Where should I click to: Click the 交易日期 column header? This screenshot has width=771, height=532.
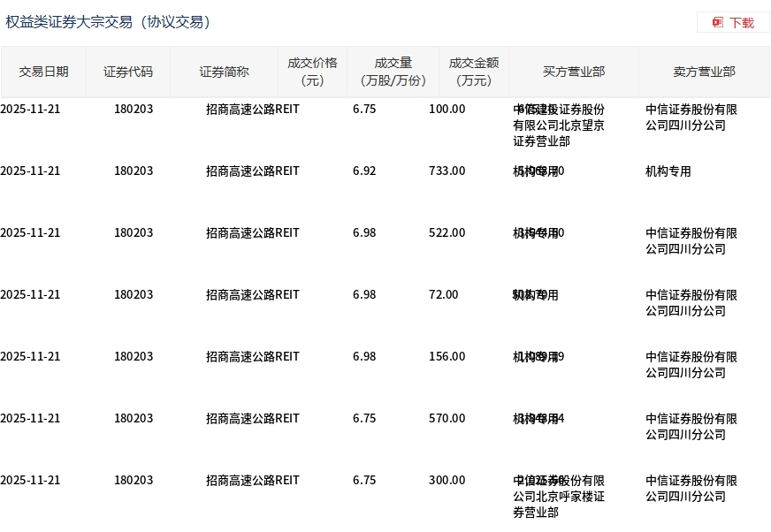(43, 72)
